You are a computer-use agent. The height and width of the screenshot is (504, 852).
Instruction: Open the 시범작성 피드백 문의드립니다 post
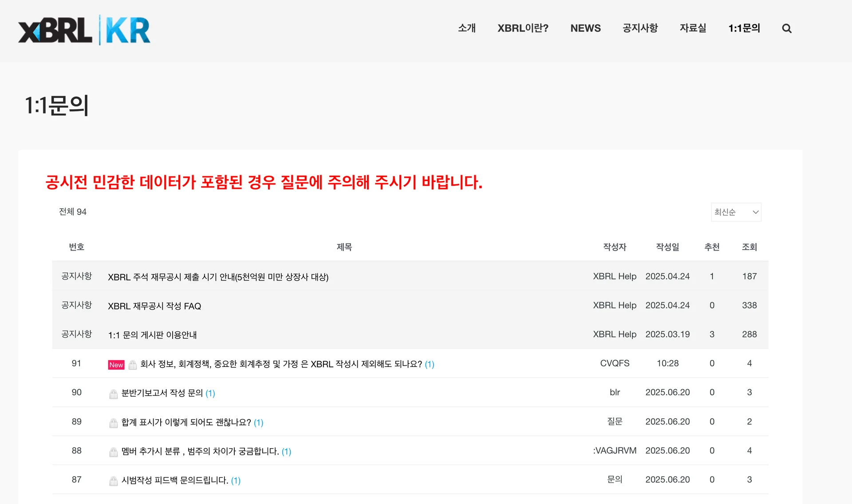point(175,480)
